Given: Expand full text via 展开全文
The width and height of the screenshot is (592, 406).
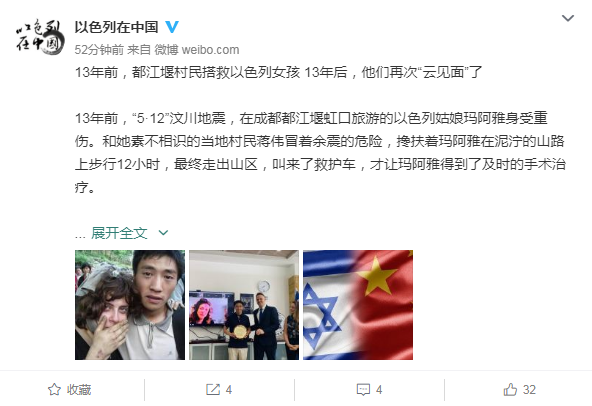Looking at the screenshot, I should [x=119, y=233].
